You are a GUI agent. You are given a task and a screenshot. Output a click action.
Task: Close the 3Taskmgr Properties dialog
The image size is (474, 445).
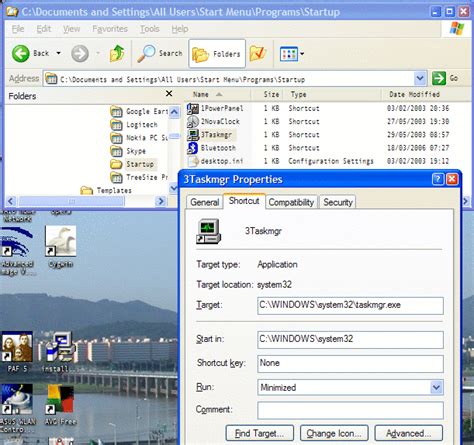[x=452, y=179]
